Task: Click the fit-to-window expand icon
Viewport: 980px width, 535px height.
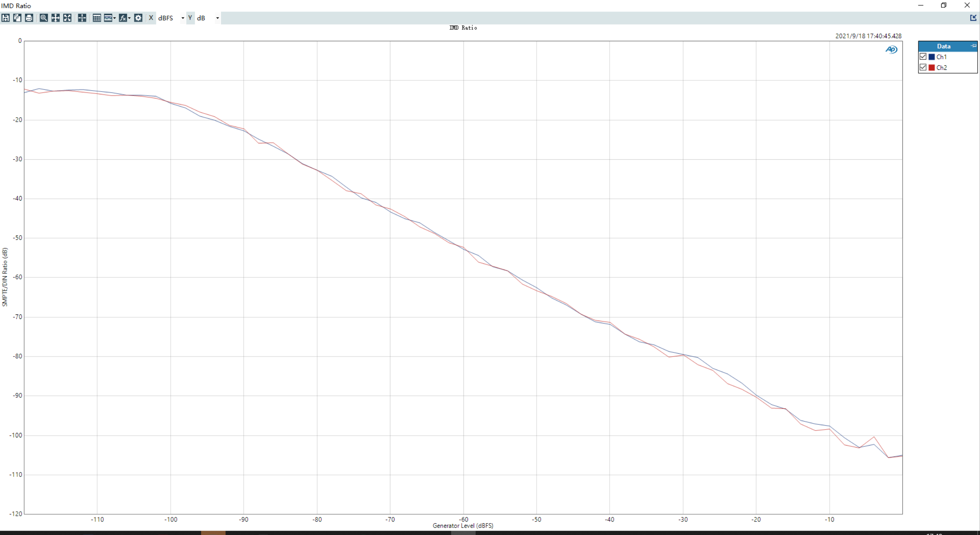Action: 67,18
